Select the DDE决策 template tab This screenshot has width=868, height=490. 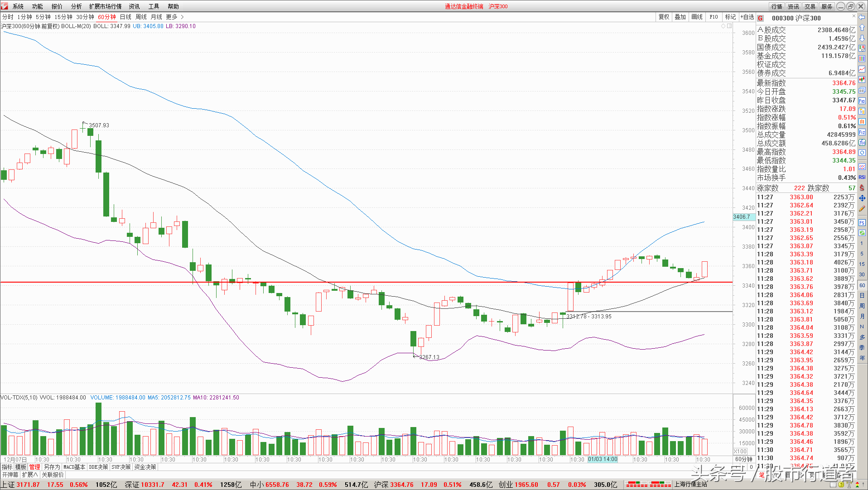98,467
